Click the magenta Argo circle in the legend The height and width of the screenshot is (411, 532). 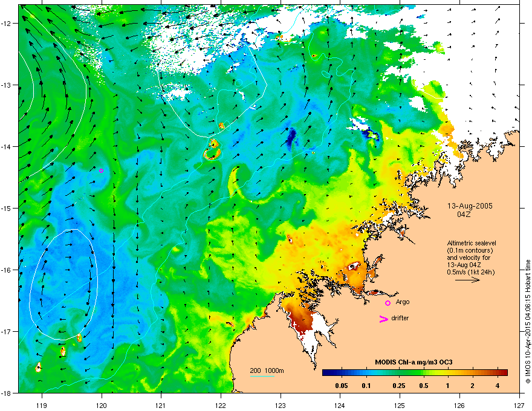388,303
